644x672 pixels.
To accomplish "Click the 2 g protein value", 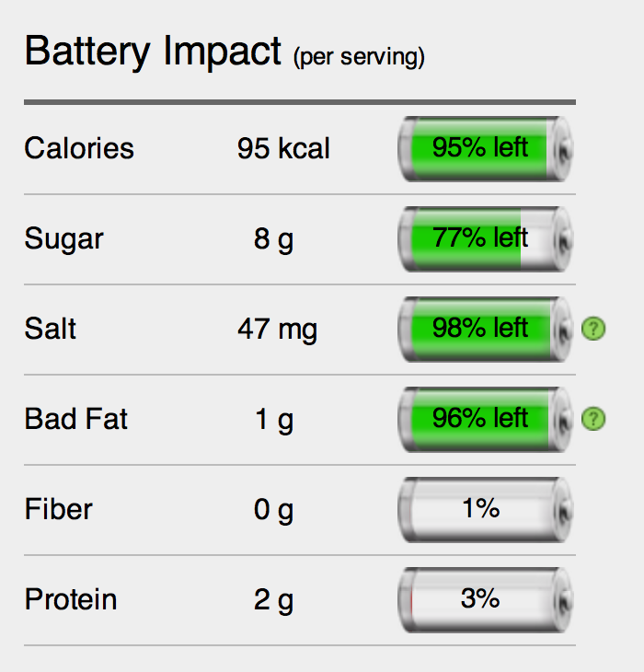I will pos(273,601).
